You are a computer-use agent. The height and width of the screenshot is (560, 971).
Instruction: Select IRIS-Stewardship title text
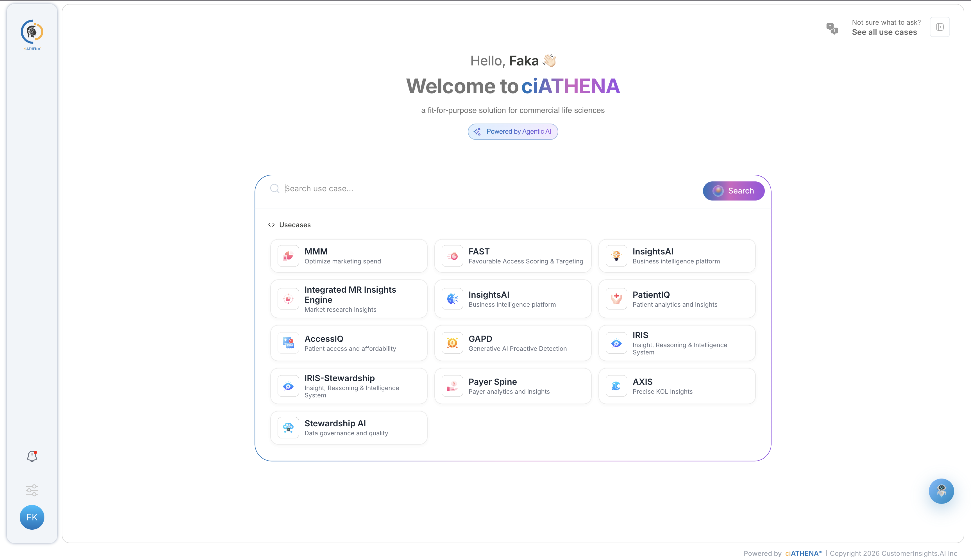point(339,378)
